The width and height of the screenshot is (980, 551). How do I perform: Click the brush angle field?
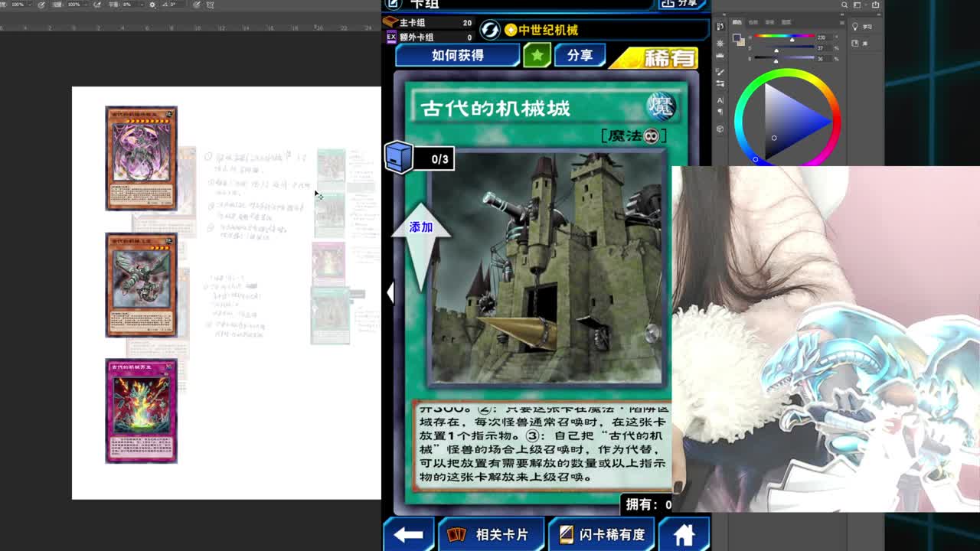174,5
